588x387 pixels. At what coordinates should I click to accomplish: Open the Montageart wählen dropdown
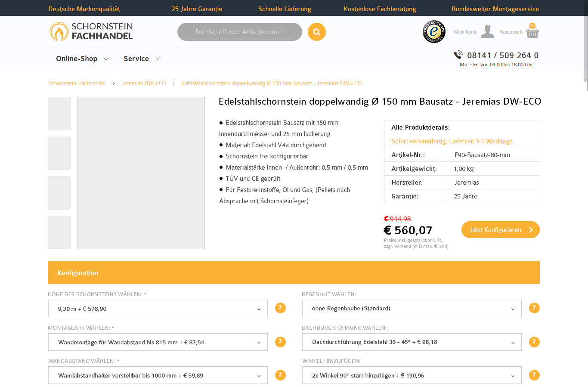(x=158, y=342)
